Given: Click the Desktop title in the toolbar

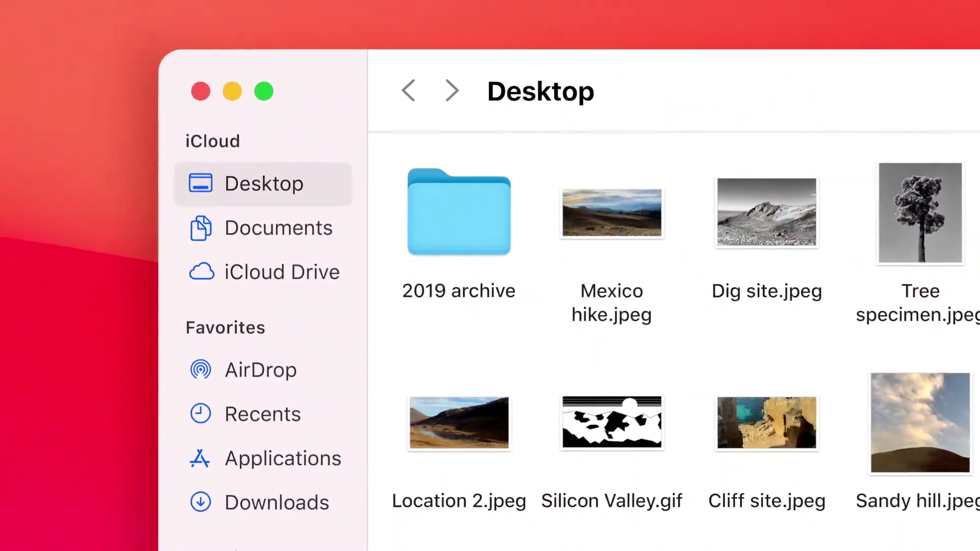Looking at the screenshot, I should (x=541, y=91).
